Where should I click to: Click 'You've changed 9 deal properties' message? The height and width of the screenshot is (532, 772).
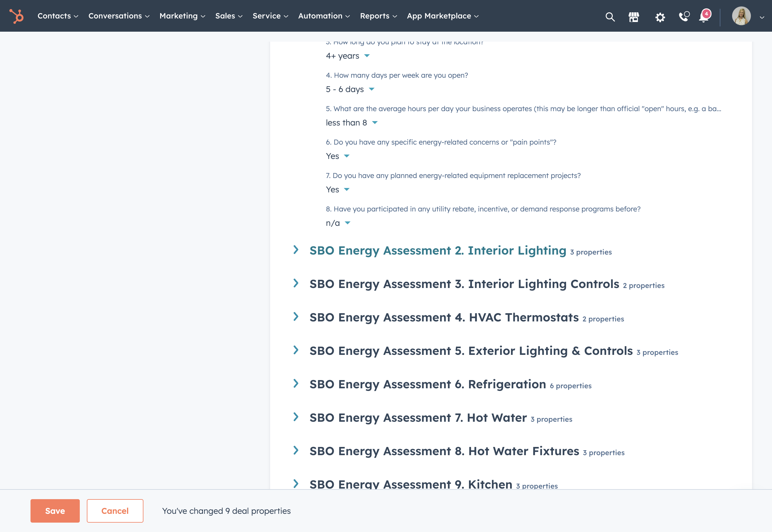pos(226,511)
